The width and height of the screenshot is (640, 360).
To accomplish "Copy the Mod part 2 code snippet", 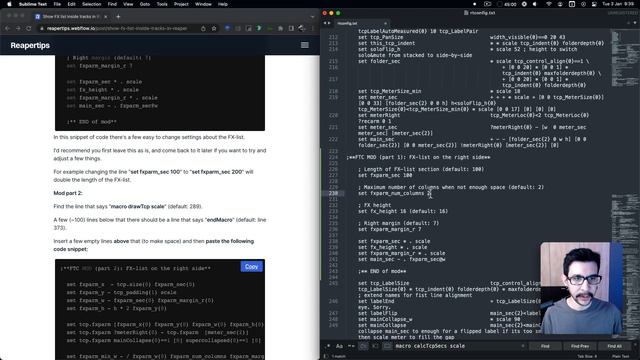I will click(x=251, y=267).
